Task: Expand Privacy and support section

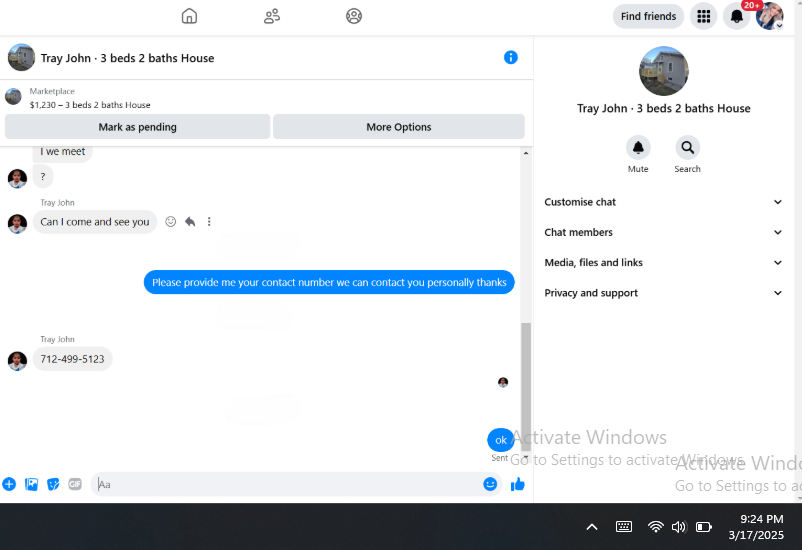Action: 663,293
